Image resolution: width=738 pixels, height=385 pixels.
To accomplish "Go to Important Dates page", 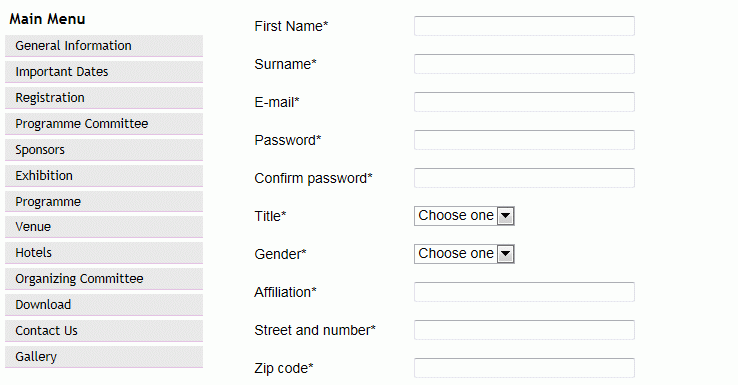I will point(104,72).
